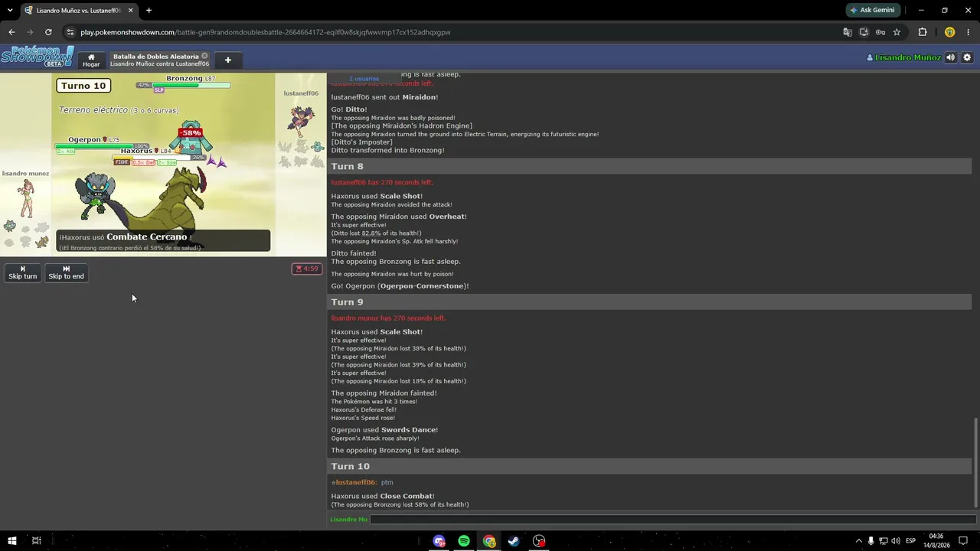
Task: Open a new browser tab
Action: tap(149, 10)
